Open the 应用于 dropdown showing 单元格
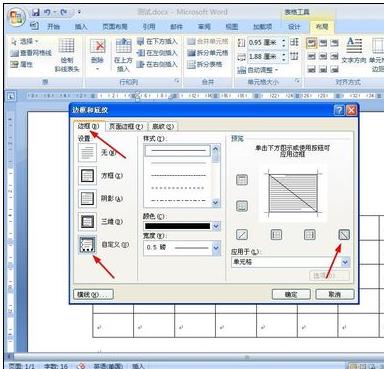Image resolution: width=384 pixels, height=369 pixels. [290, 262]
